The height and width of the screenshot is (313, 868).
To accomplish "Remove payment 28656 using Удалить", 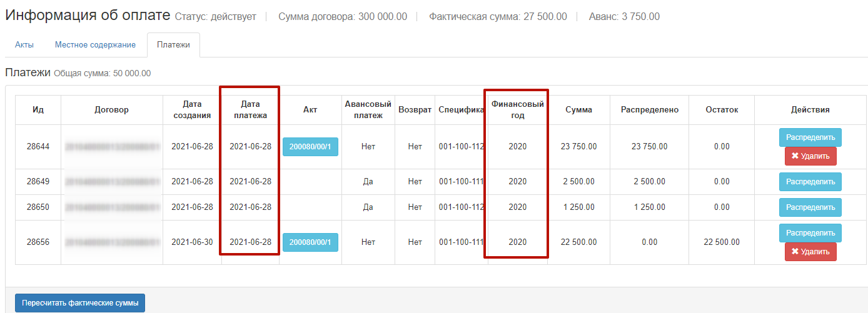I will click(810, 252).
